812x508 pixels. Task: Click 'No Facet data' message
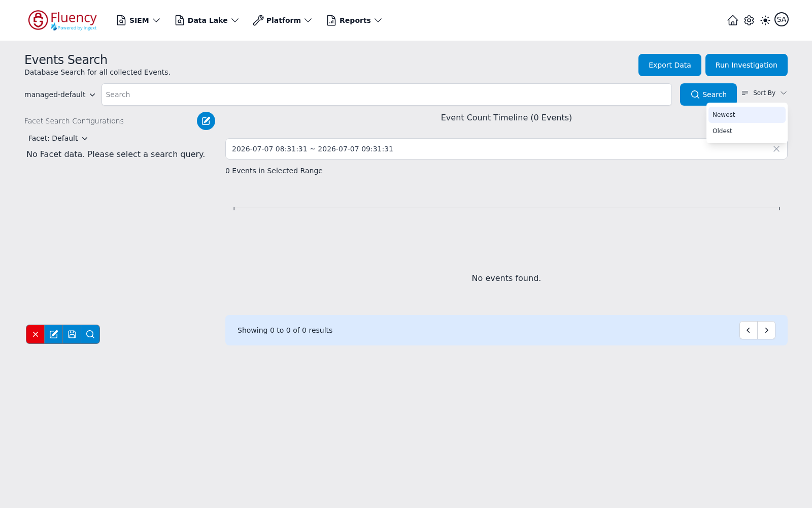point(116,154)
